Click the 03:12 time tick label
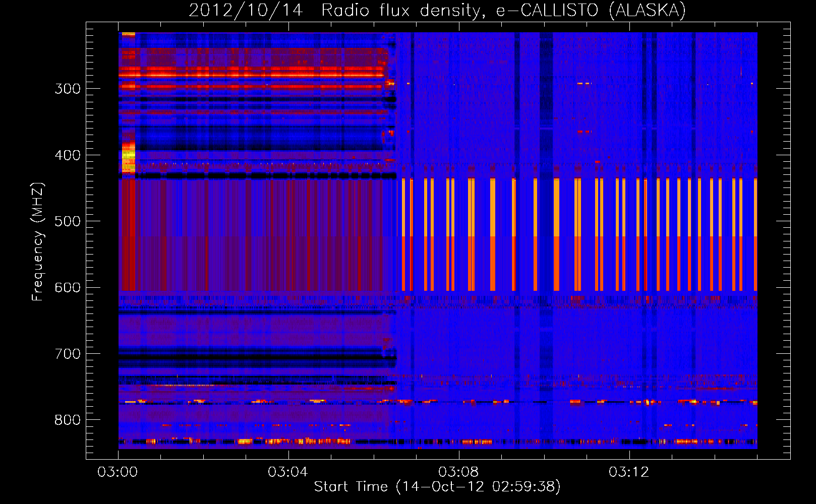The height and width of the screenshot is (504, 816). click(629, 472)
